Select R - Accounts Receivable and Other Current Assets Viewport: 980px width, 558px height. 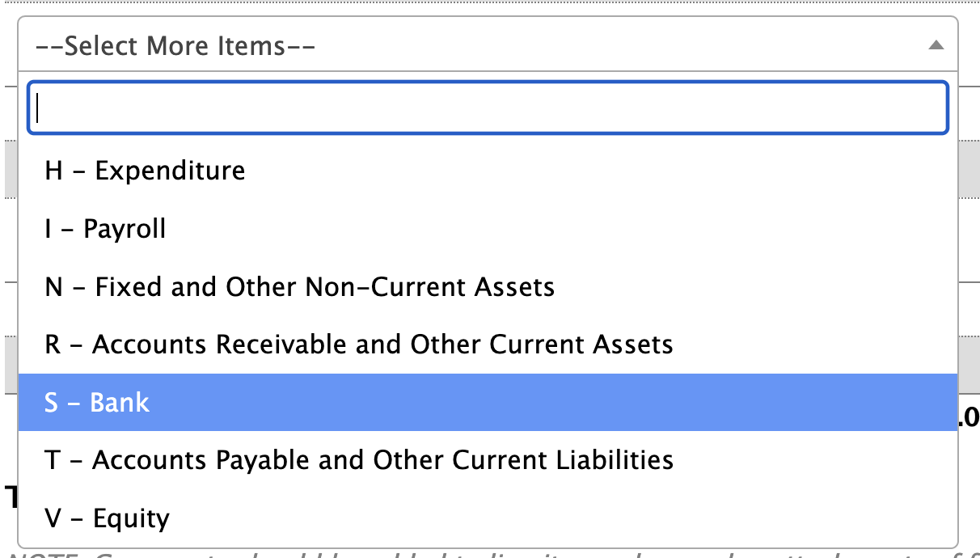coord(488,345)
